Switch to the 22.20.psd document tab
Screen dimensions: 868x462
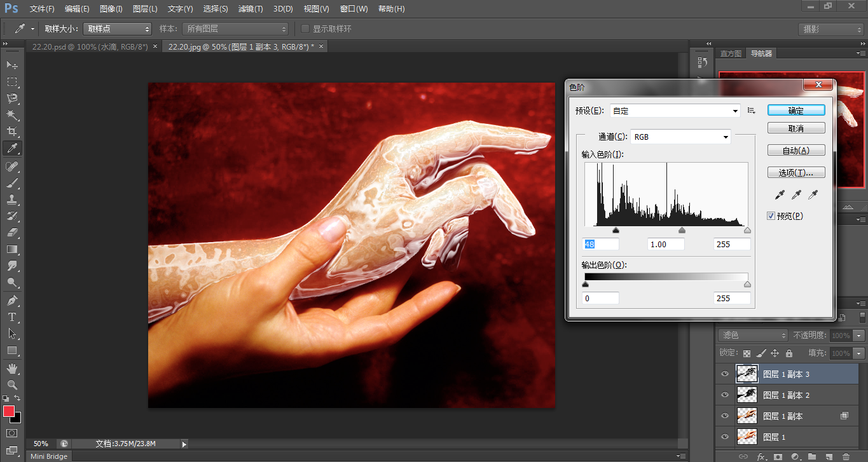click(90, 46)
